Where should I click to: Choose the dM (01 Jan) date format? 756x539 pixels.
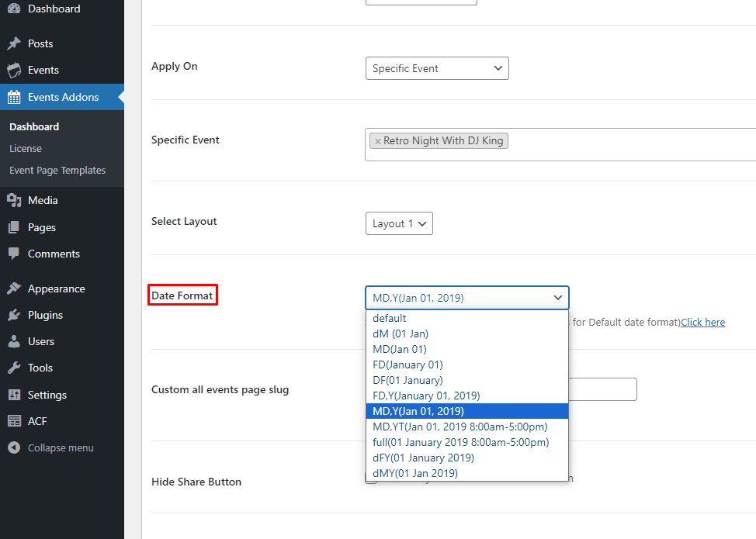coord(401,333)
